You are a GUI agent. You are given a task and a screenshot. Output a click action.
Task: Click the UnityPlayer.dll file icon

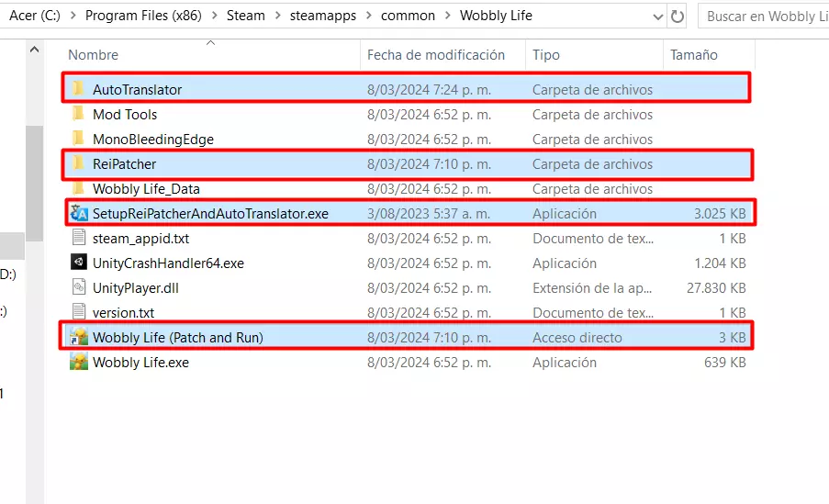click(x=79, y=287)
